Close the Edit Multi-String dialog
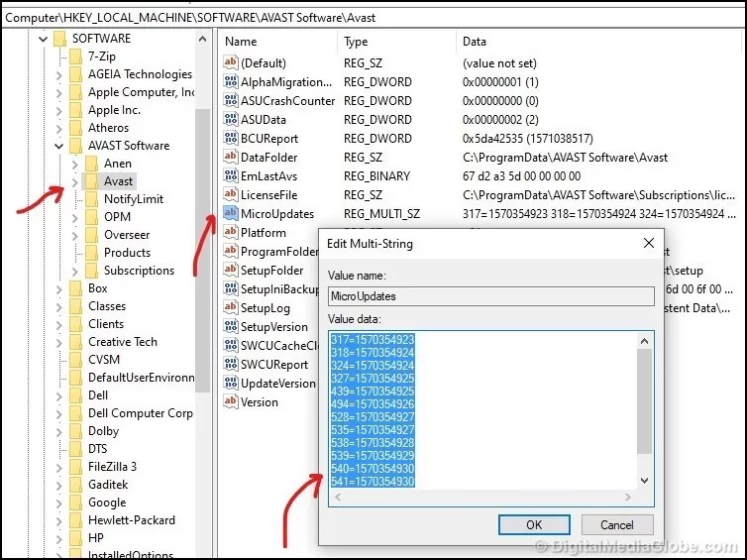 (648, 243)
